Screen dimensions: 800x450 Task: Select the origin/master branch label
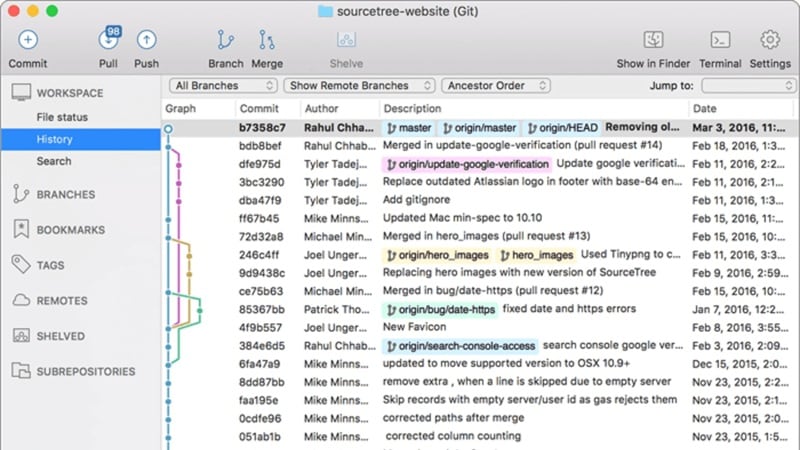pyautogui.click(x=480, y=128)
